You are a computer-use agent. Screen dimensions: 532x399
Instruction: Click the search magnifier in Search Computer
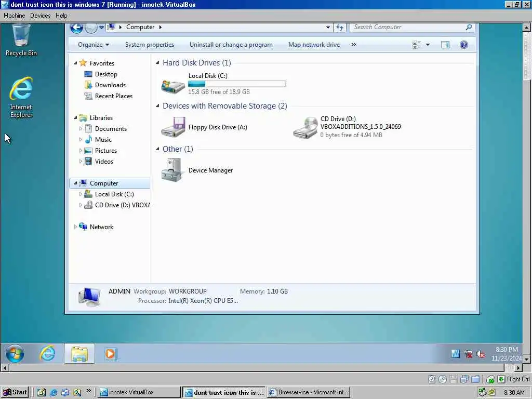tap(469, 27)
